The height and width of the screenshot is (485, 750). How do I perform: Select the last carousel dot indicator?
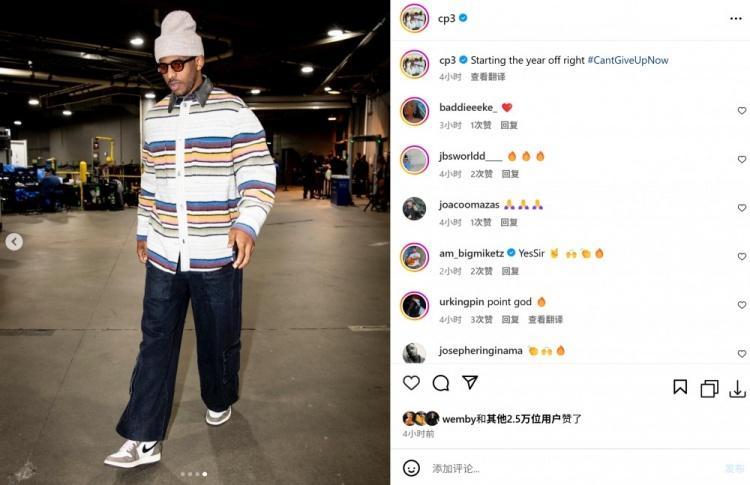pyautogui.click(x=205, y=474)
